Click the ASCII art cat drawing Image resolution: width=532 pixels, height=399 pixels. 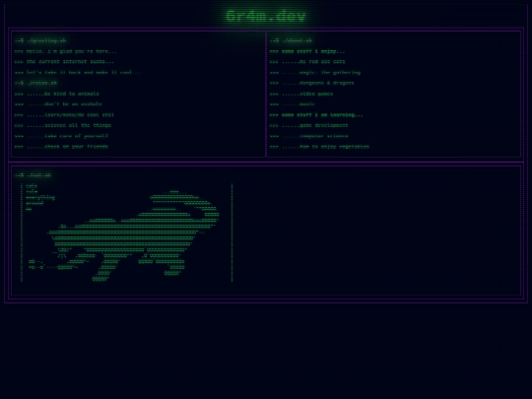pos(126,233)
